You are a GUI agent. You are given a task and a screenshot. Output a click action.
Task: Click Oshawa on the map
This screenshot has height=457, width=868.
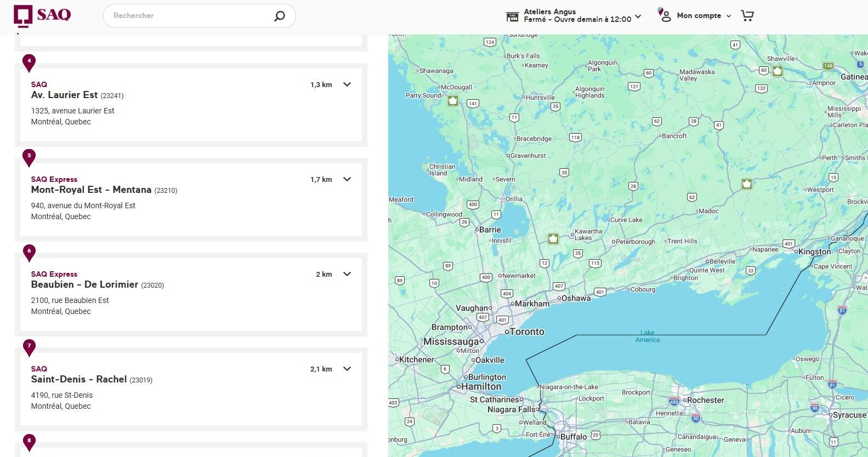(x=576, y=298)
